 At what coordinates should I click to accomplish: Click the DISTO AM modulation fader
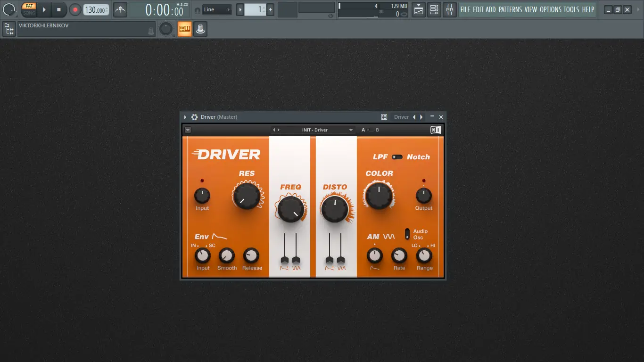pos(341,260)
